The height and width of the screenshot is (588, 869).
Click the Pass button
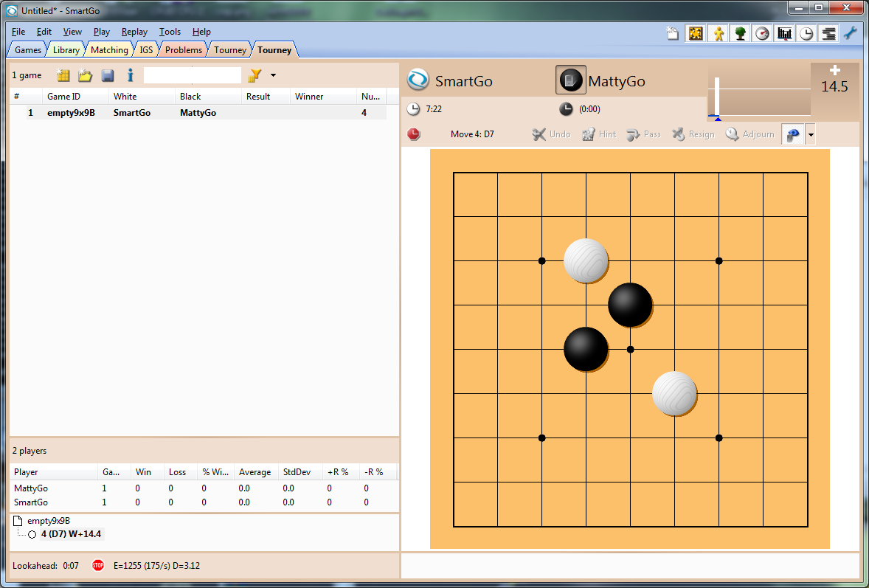[x=643, y=134]
